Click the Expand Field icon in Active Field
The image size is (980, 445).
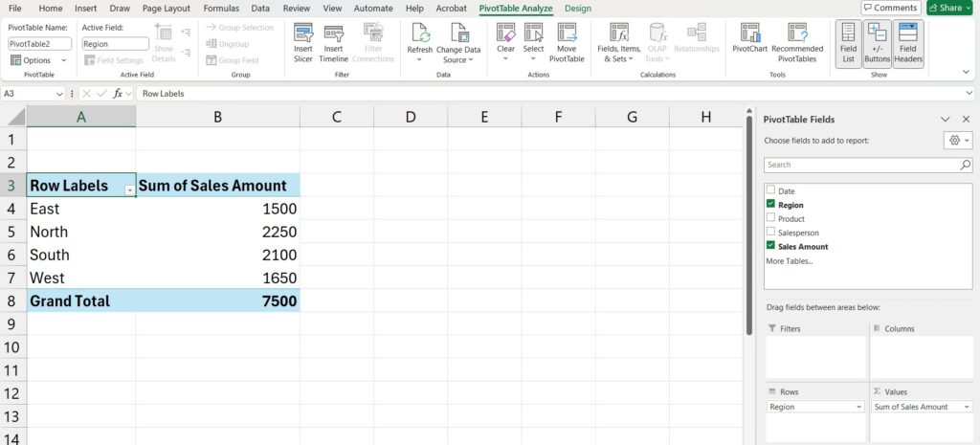tap(186, 32)
